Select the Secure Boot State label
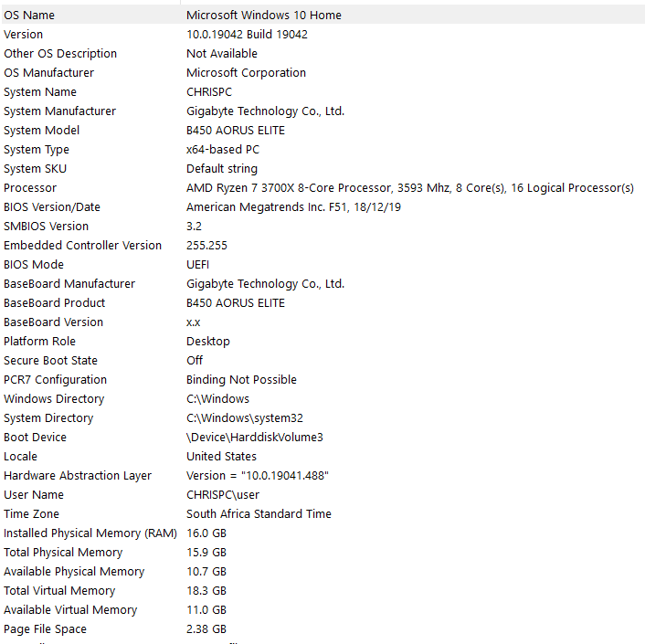Image resolution: width=645 pixels, height=644 pixels. click(x=50, y=361)
